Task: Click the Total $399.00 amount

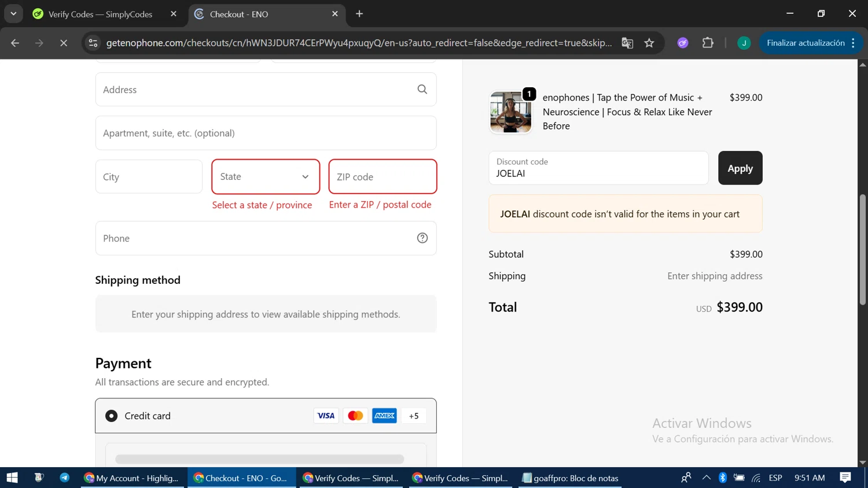Action: point(740,307)
